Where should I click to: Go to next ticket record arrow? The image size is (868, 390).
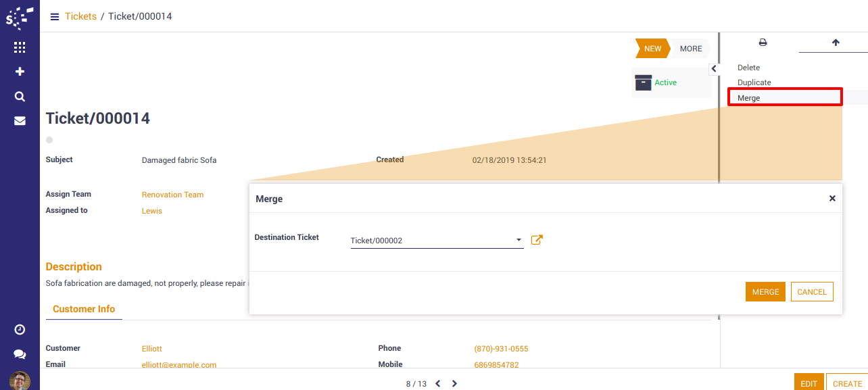point(454,384)
